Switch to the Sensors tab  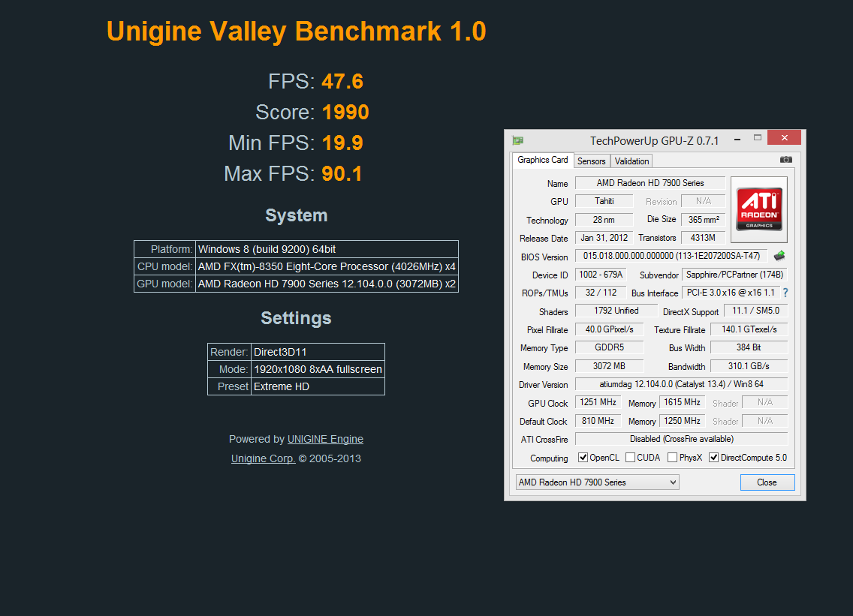point(592,161)
